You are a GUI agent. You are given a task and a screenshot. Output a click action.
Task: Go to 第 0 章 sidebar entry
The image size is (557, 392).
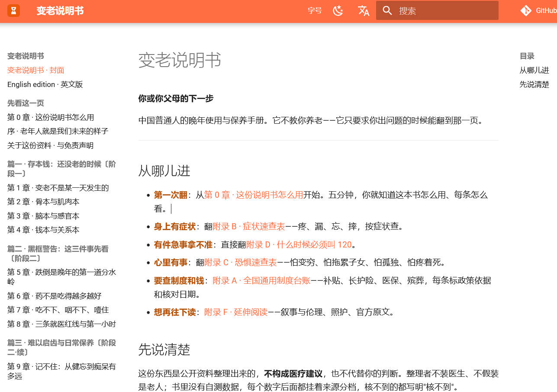pyautogui.click(x=51, y=117)
